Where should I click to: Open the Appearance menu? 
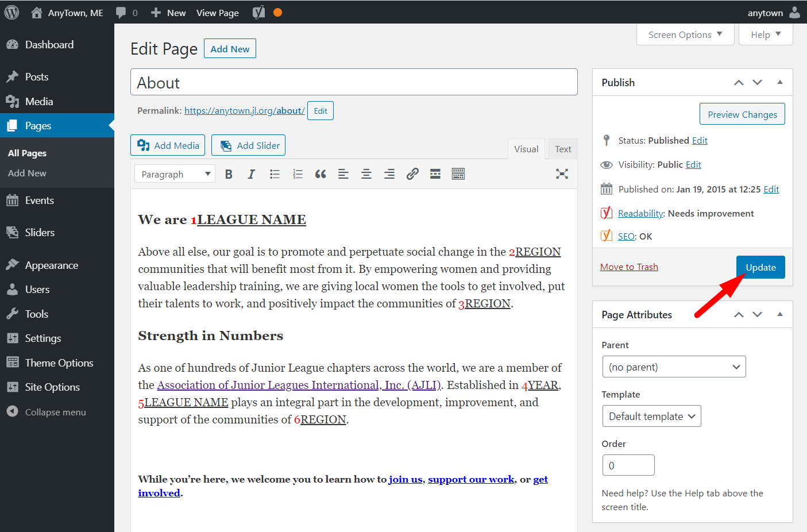pos(57,265)
